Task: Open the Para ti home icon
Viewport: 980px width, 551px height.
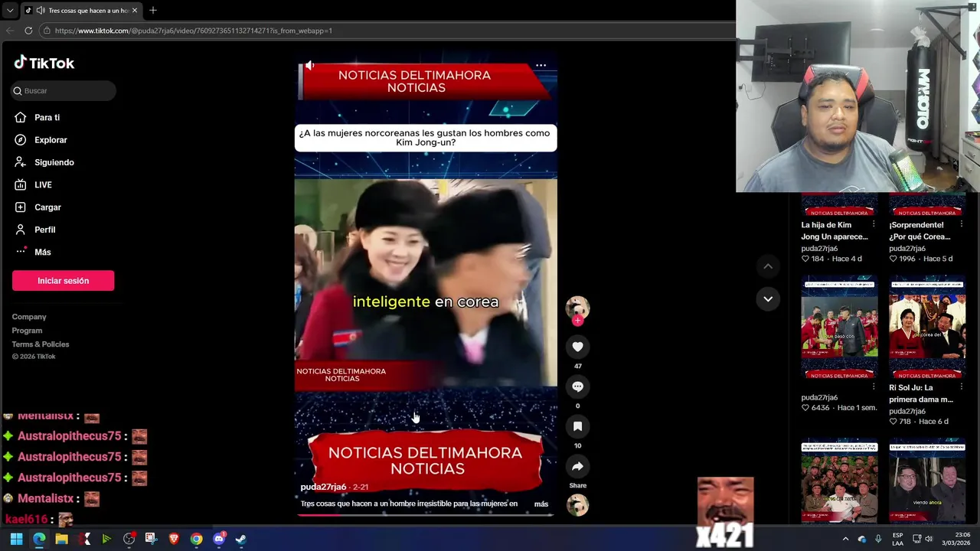Action: click(21, 117)
